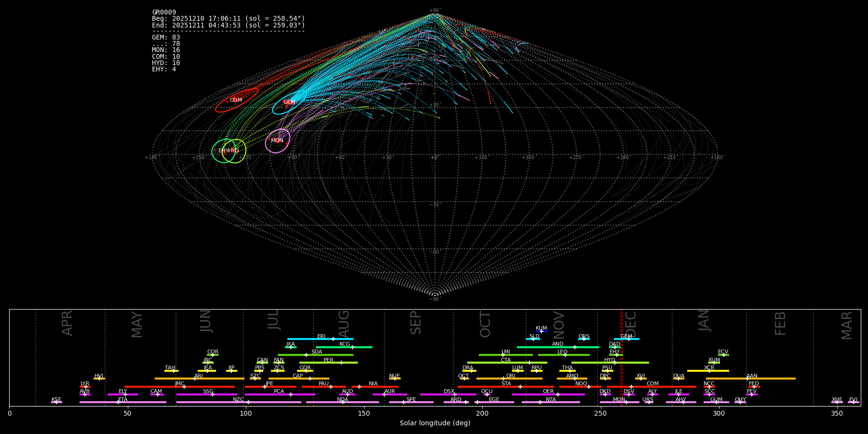Click the 'COM: 10' legend count
Screen dimensions: 868x434
click(166, 56)
